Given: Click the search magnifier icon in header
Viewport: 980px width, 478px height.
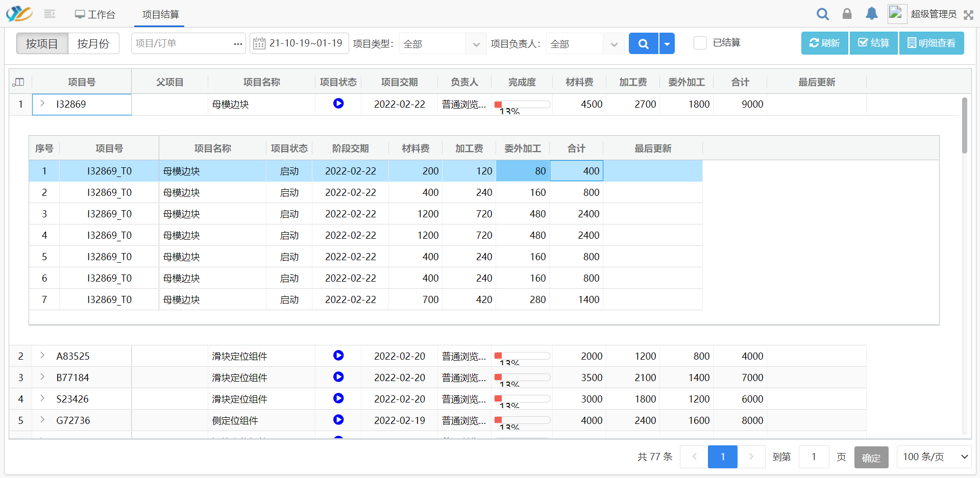Looking at the screenshot, I should coord(822,14).
